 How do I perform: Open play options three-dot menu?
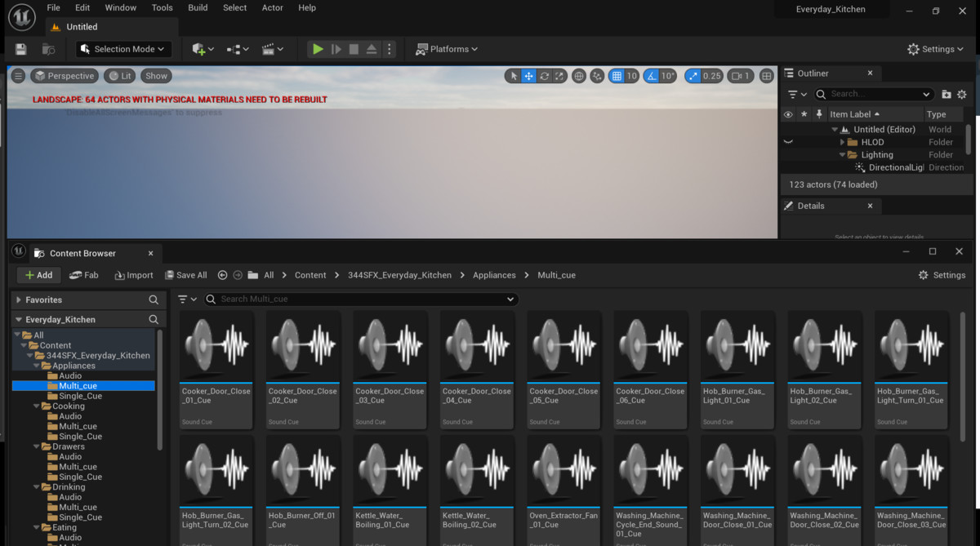coord(389,49)
